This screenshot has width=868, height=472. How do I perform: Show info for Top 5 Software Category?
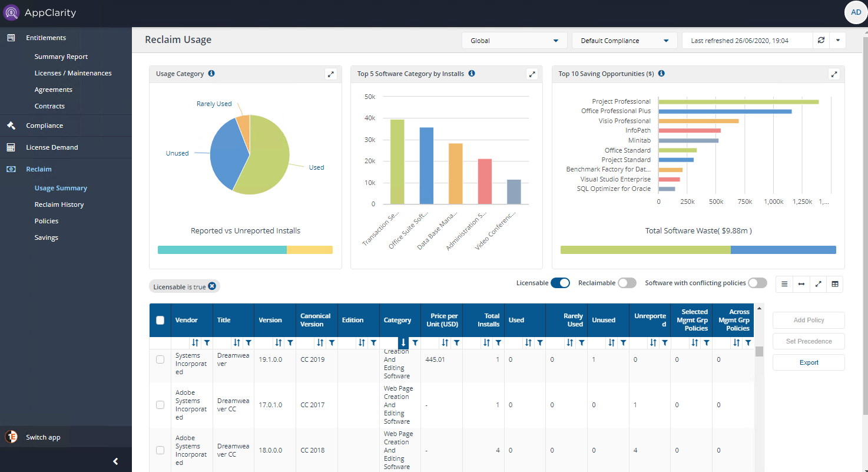pos(472,74)
